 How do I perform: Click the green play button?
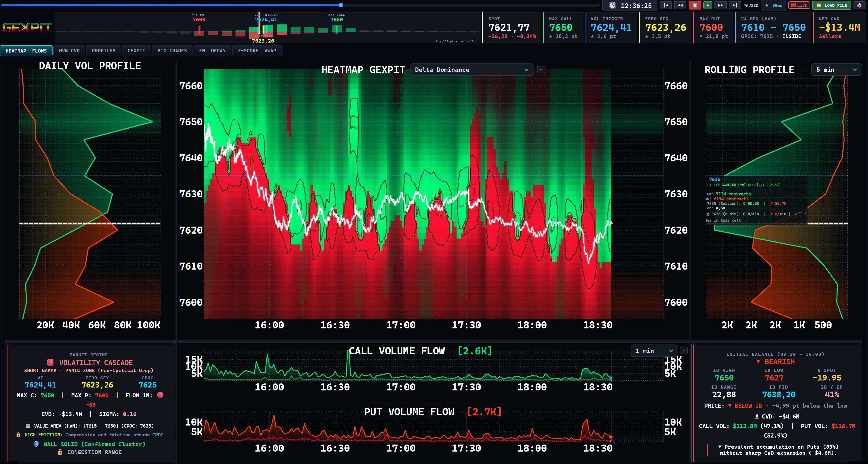tap(708, 5)
